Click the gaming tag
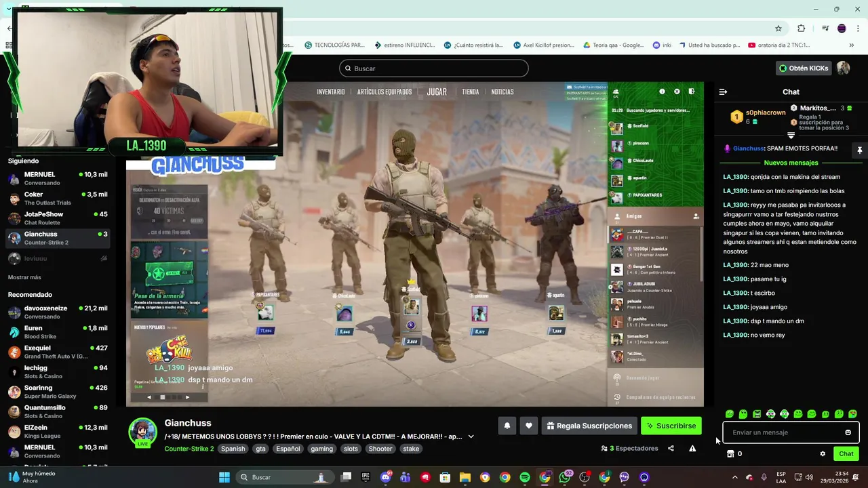Viewport: 868px width, 488px height. pyautogui.click(x=322, y=449)
